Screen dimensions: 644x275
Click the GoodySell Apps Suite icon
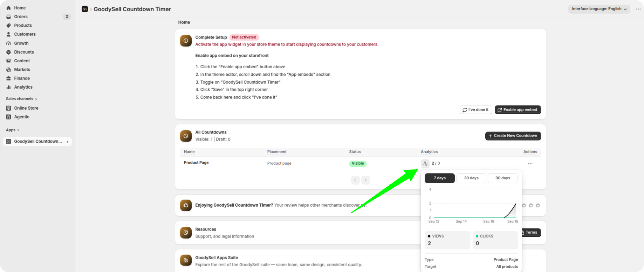(186, 260)
